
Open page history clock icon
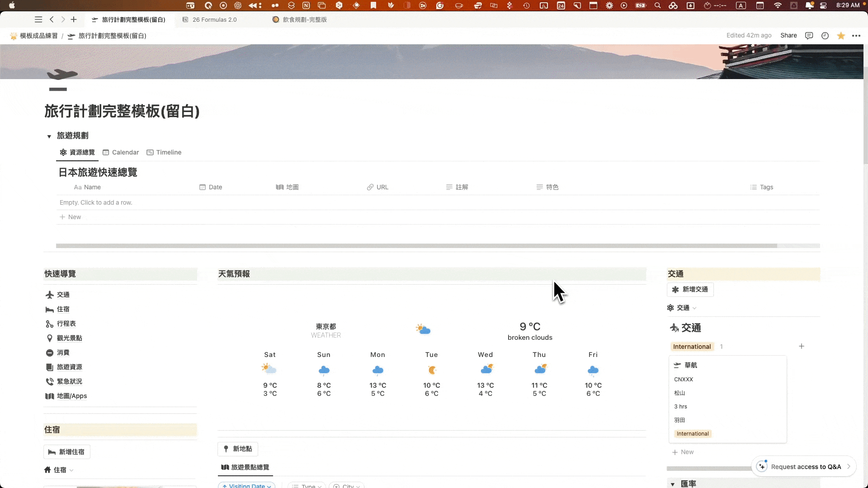coord(825,36)
